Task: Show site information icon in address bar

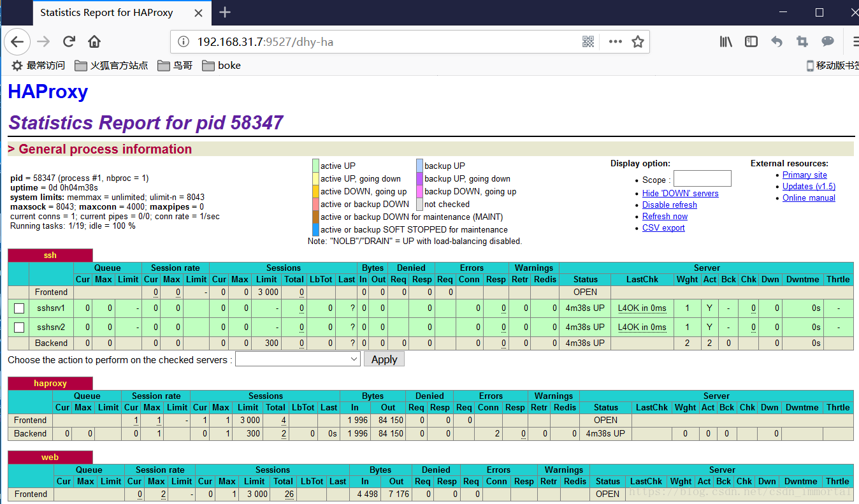Action: (184, 42)
